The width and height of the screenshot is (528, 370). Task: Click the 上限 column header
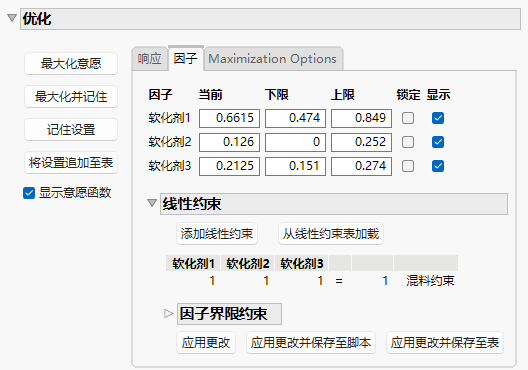[342, 95]
